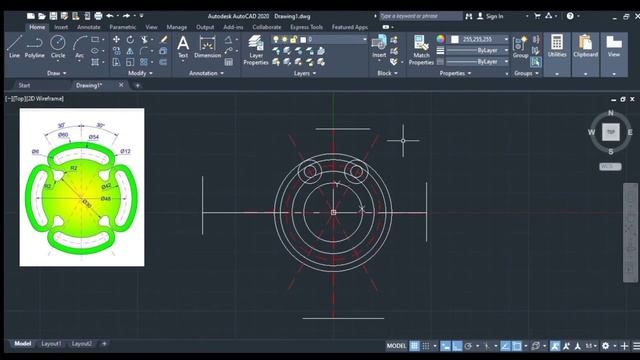Select the Polyline tool
This screenshot has height=360, width=640.
click(x=34, y=47)
